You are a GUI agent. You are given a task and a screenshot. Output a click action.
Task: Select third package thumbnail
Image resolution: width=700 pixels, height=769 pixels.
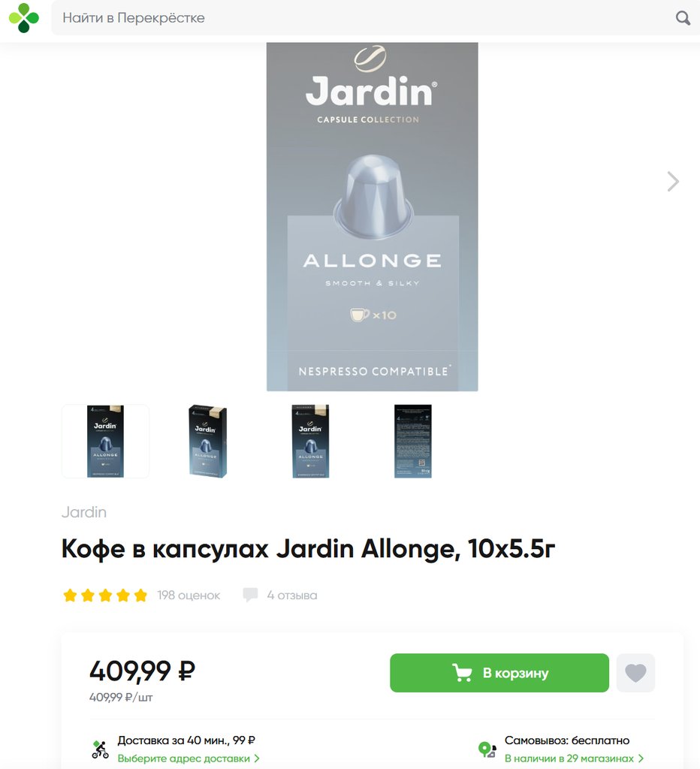click(x=310, y=441)
